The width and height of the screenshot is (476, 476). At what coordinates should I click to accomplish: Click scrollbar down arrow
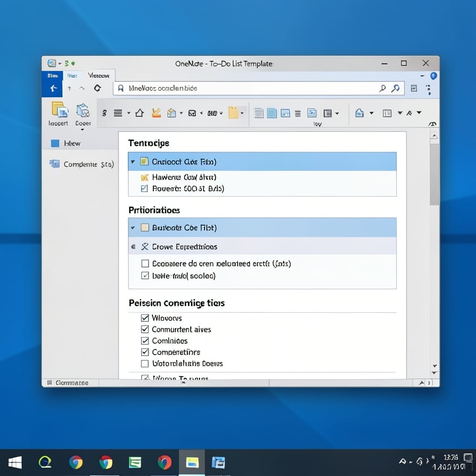pos(435,366)
